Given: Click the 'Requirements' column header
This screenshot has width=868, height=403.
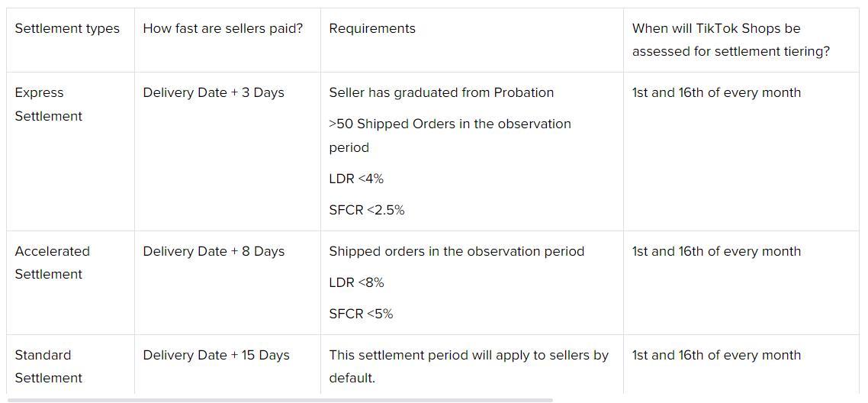Looking at the screenshot, I should click(x=372, y=29).
